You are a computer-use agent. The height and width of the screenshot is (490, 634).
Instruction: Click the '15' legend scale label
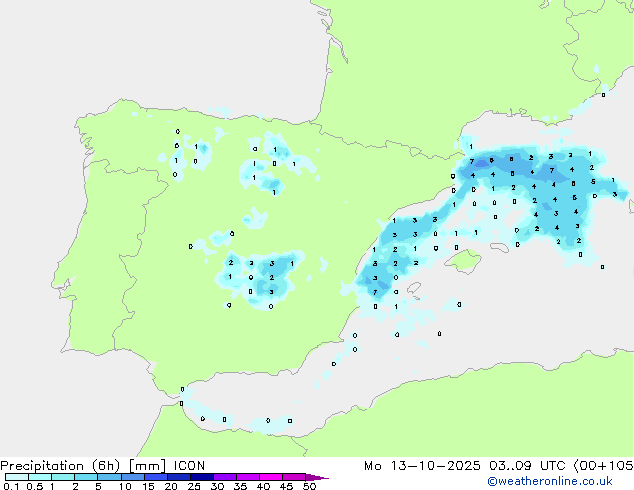pos(148,486)
